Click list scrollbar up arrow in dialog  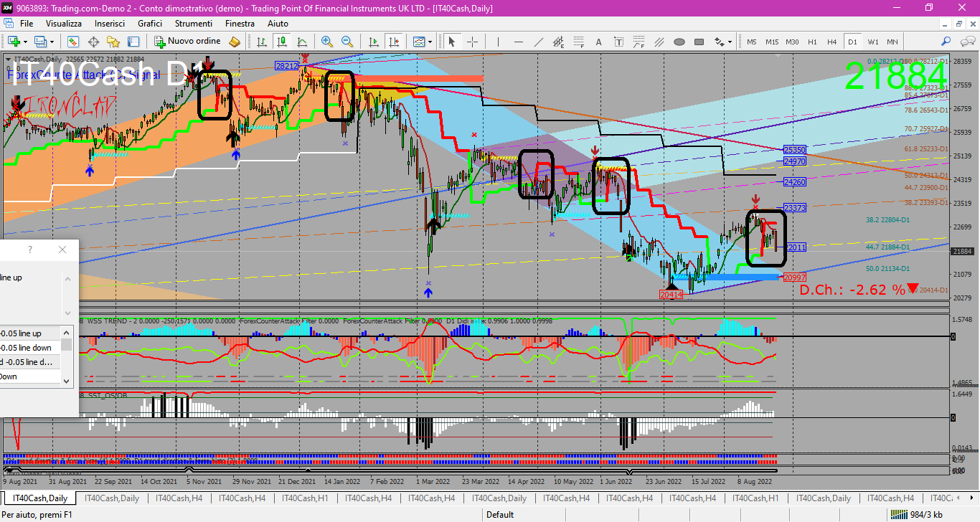pos(66,332)
